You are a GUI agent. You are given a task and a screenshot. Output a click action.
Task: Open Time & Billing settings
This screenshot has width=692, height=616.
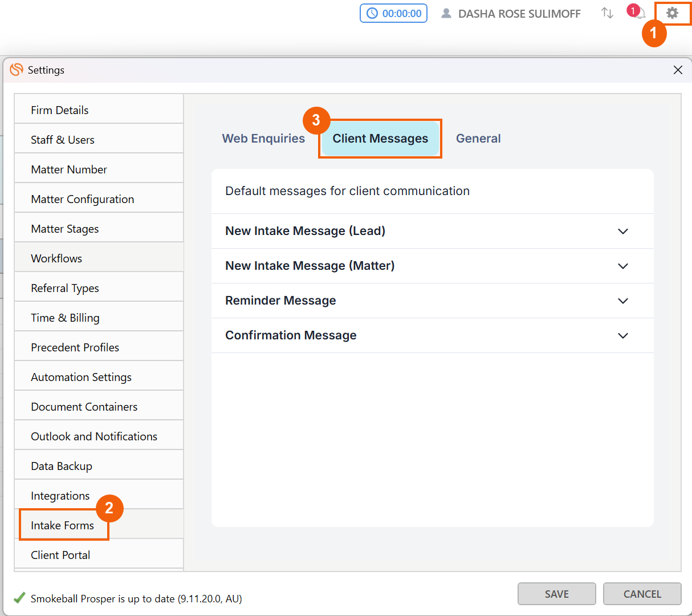point(65,318)
